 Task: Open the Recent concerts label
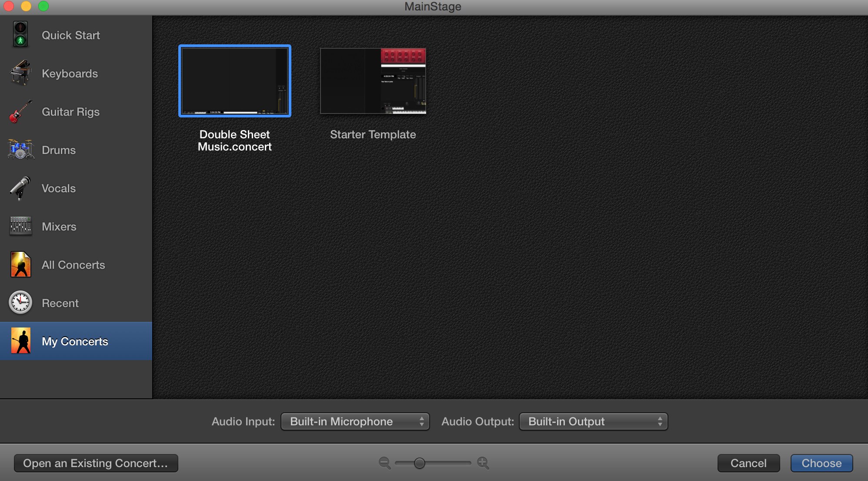(60, 303)
